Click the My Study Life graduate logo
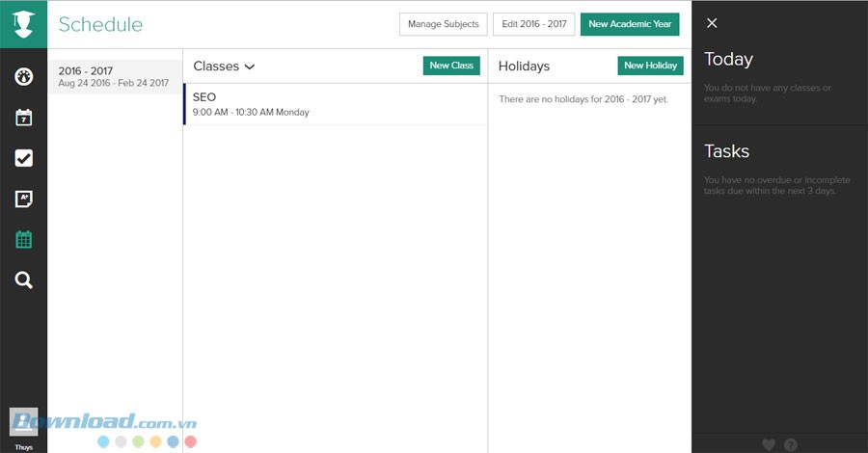This screenshot has height=453, width=868. click(x=23, y=24)
